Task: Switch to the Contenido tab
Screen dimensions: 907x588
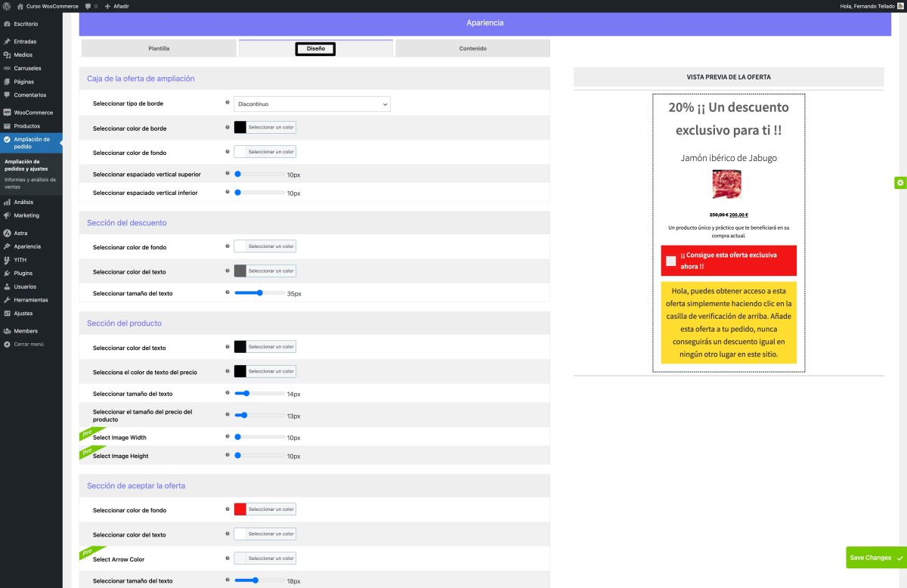Action: 472,48
